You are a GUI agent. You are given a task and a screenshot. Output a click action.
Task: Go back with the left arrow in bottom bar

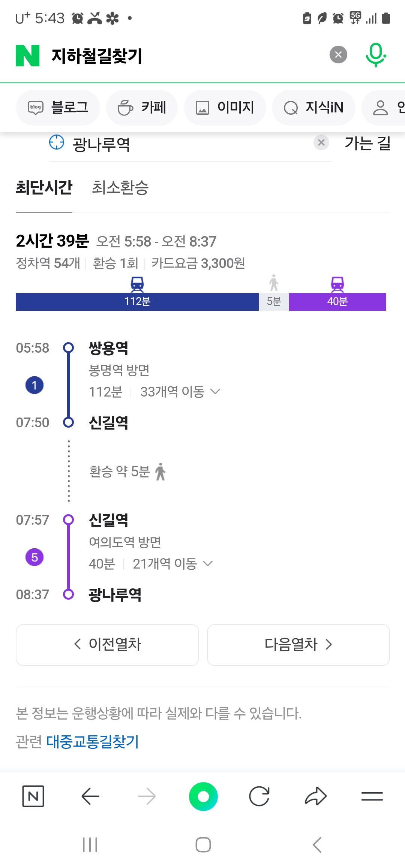click(90, 796)
